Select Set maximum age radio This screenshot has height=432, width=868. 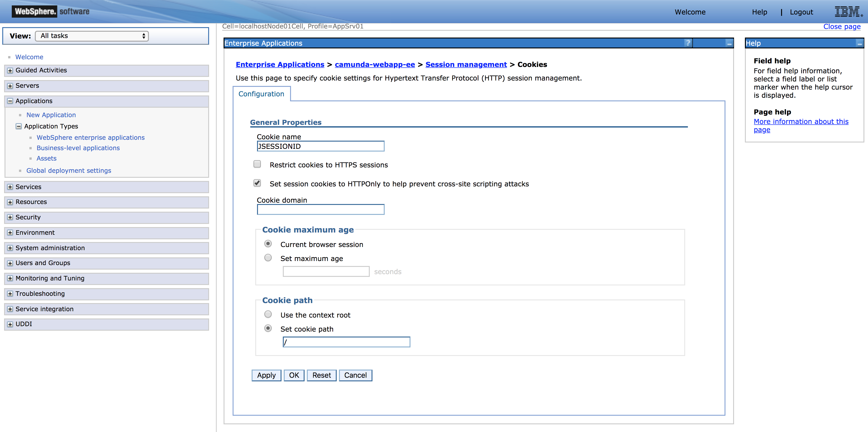tap(268, 258)
